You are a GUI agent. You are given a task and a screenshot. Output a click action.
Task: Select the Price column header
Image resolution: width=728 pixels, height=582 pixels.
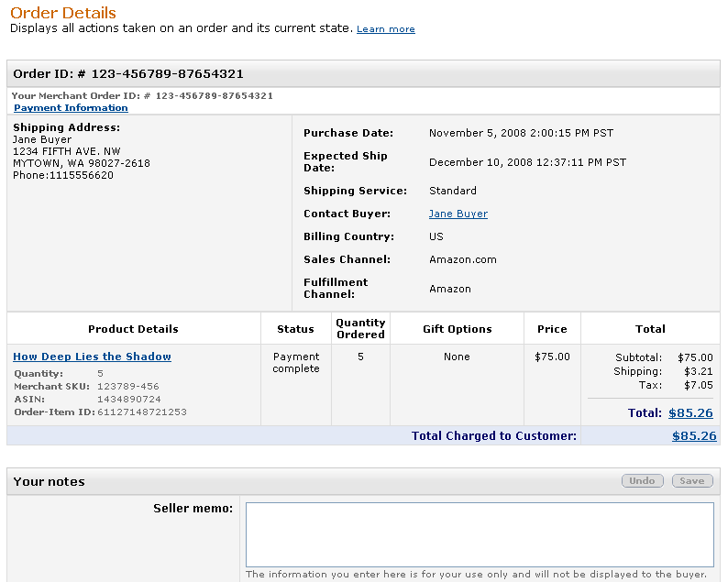click(552, 329)
